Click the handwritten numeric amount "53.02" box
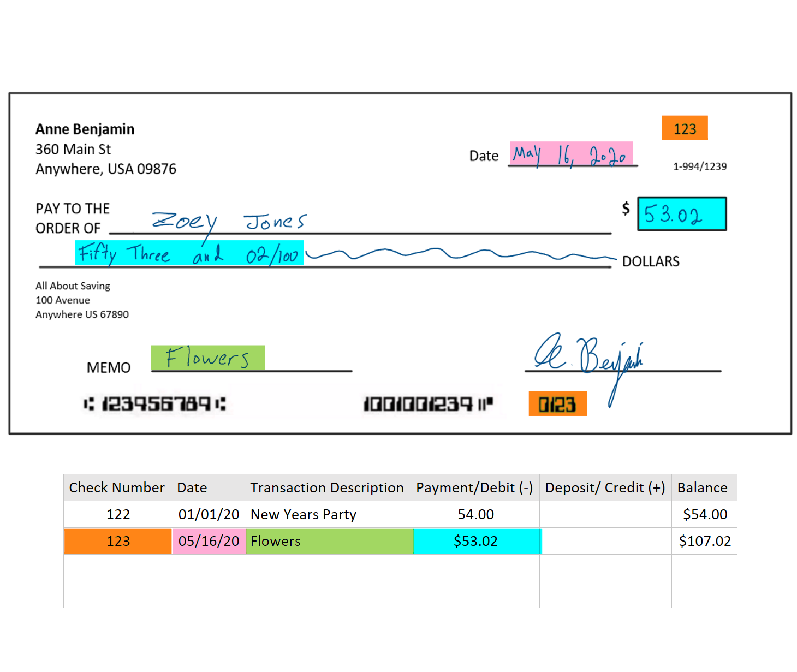 point(682,214)
